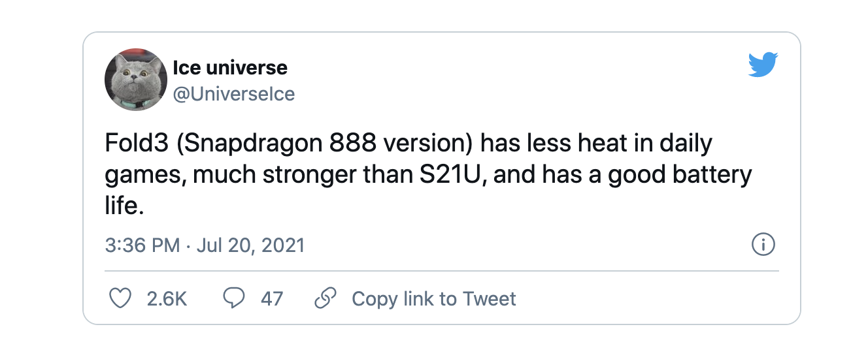This screenshot has width=868, height=346.
Task: Select Copy link to Tweet text
Action: click(433, 299)
